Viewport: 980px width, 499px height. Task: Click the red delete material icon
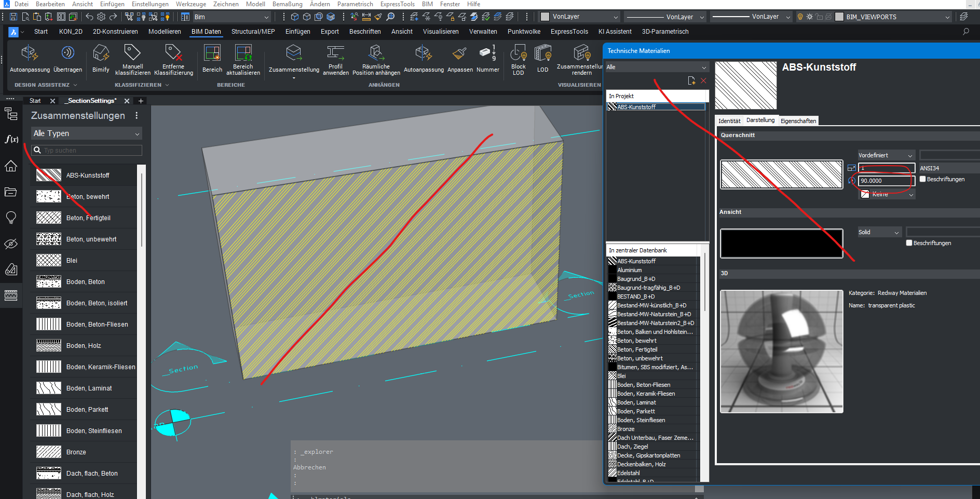coord(703,80)
